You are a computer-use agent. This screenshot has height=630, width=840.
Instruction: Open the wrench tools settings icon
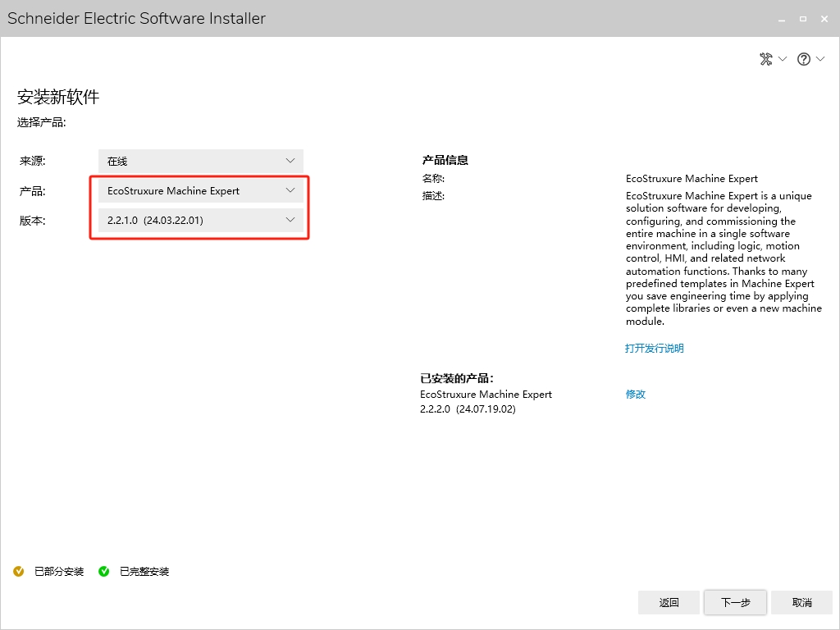(766, 59)
